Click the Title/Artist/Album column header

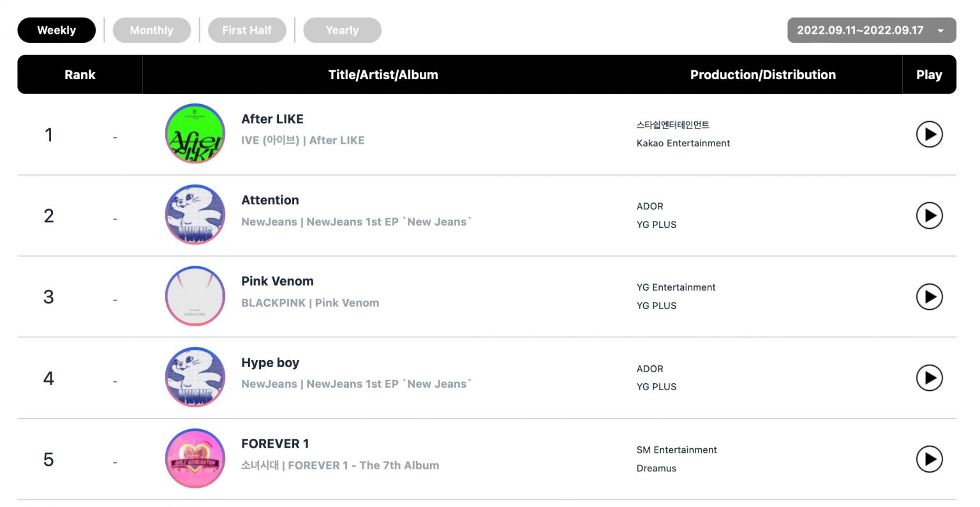[x=383, y=74]
